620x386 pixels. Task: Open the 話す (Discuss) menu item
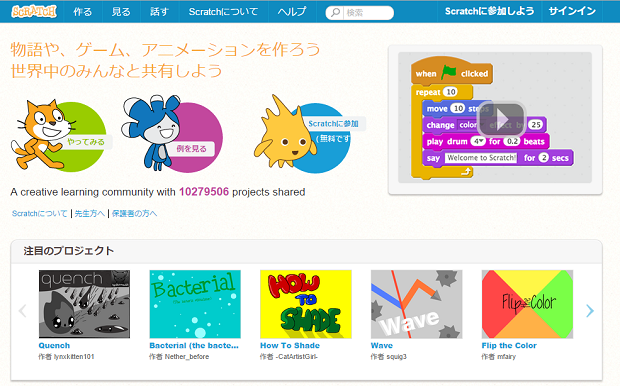point(159,12)
